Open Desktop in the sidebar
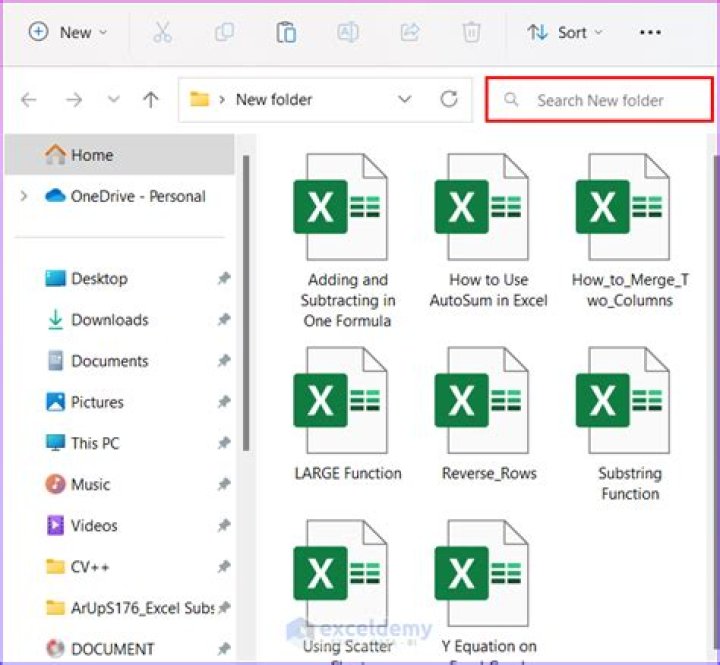The width and height of the screenshot is (720, 665). [87, 278]
